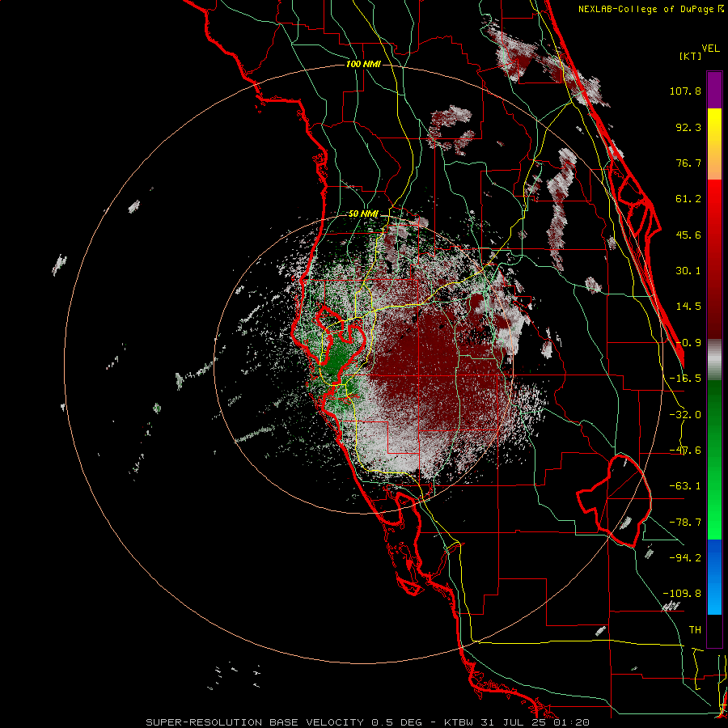Click the 92.3 velocity scale value

pos(688,127)
